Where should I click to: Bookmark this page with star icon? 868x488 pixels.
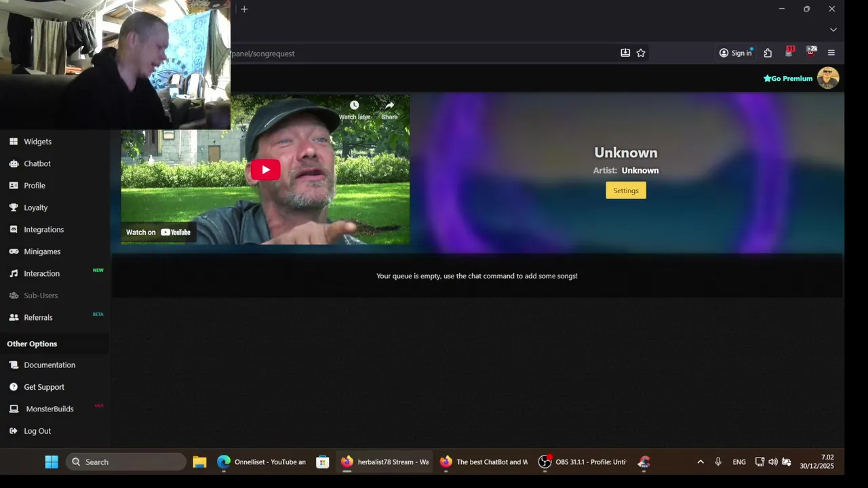click(x=641, y=53)
